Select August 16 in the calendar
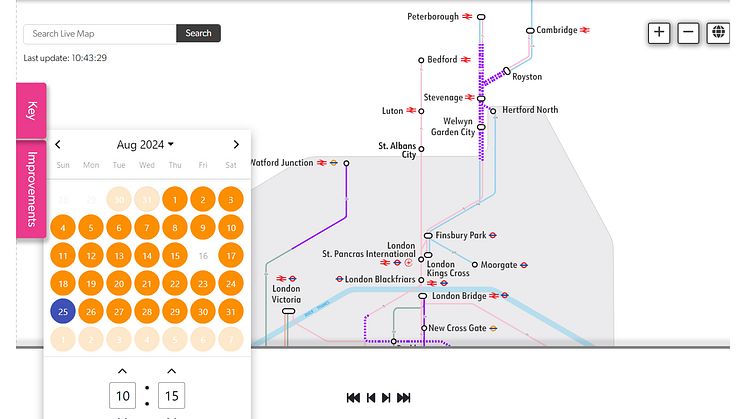Image resolution: width=746 pixels, height=419 pixels. (203, 255)
